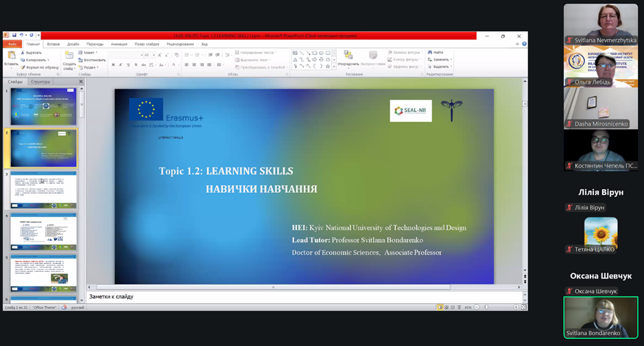Select slide 4 thumbnail in slides panel
644x346 pixels.
pos(43,232)
